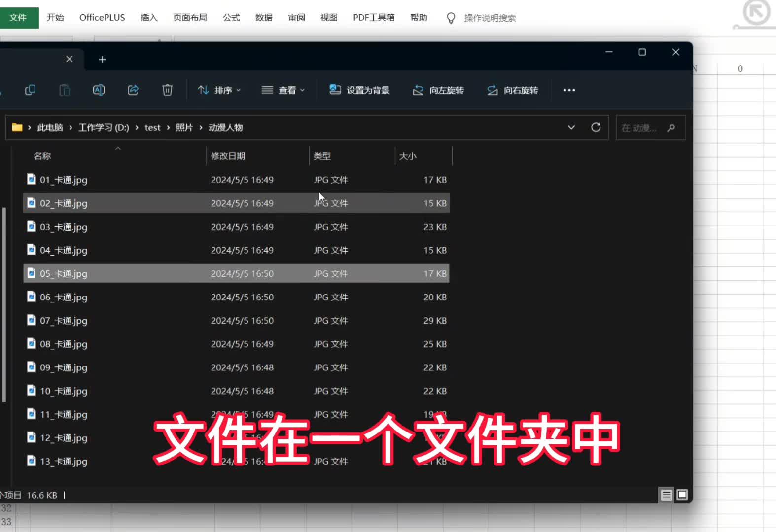Select file 01_卡通.jpg
This screenshot has height=532, width=776.
tap(236, 180)
